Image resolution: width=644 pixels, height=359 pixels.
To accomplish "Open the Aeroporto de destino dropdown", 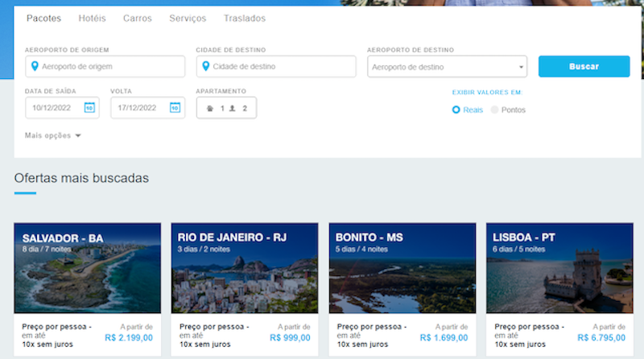I will 447,67.
